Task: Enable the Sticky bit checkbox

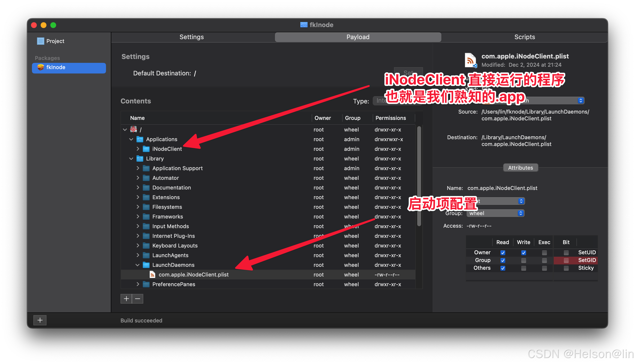Action: coord(566,268)
